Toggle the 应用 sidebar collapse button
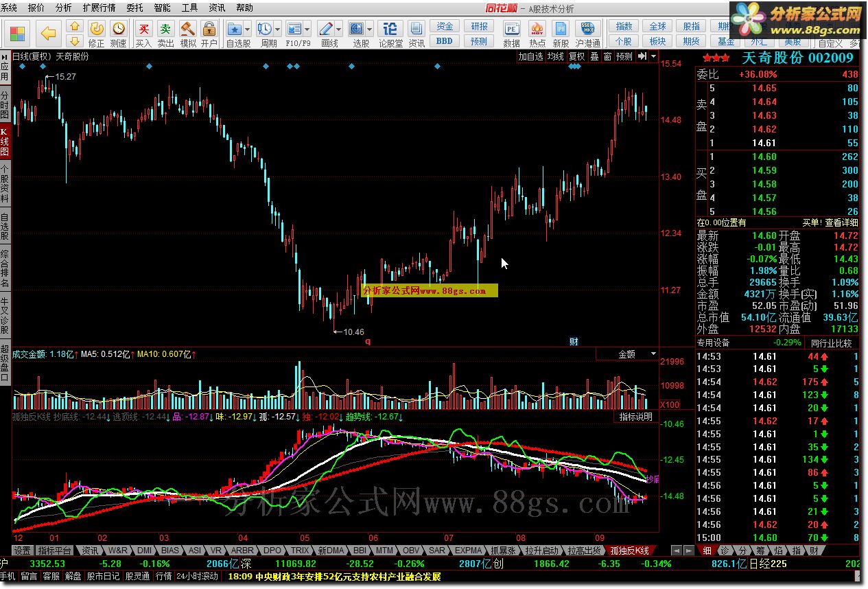 click(x=5, y=66)
